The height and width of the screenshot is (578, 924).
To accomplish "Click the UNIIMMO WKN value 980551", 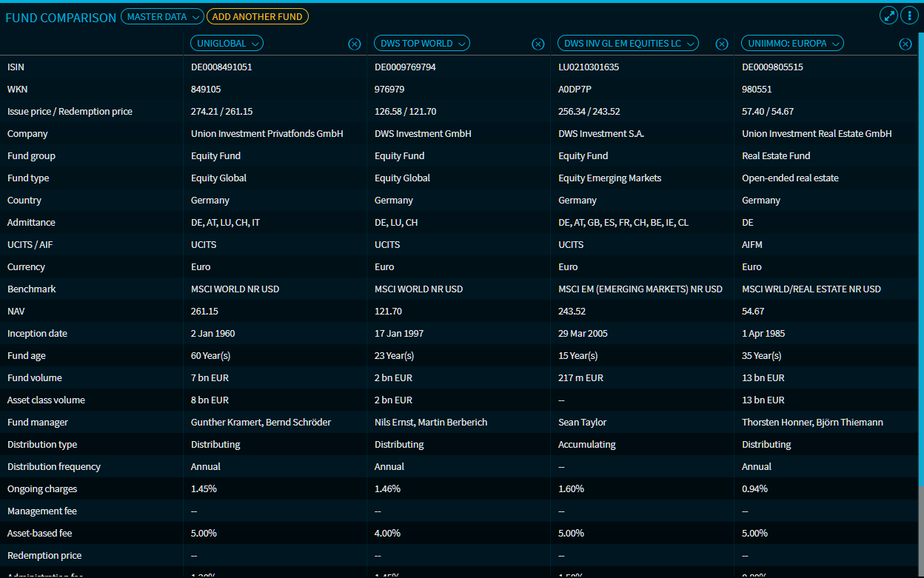I will (x=756, y=90).
